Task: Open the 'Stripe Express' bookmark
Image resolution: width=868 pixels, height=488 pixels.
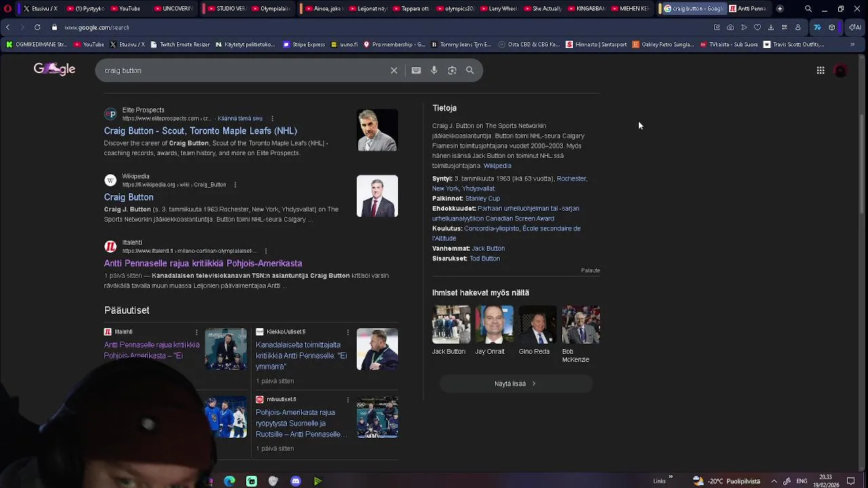Action: [x=304, y=45]
